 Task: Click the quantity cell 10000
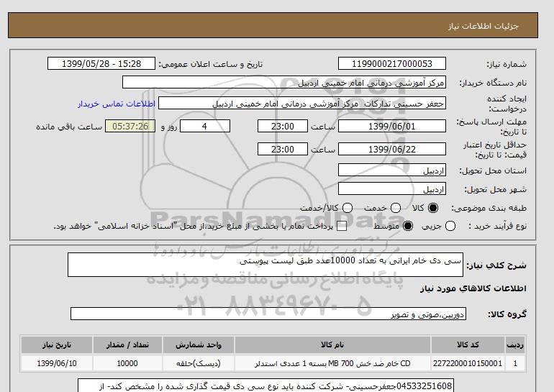pyautogui.click(x=127, y=363)
